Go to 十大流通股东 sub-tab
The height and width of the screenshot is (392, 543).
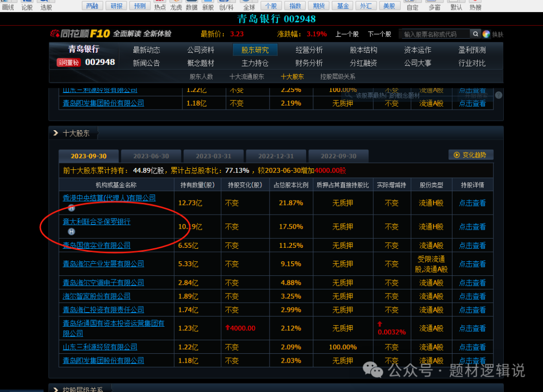pyautogui.click(x=246, y=76)
